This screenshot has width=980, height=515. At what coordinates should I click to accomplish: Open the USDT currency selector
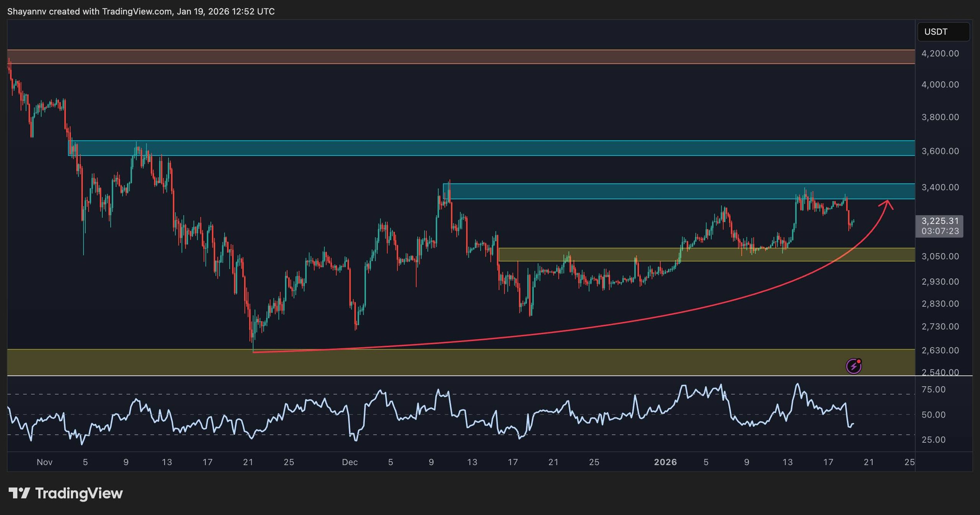[x=943, y=32]
